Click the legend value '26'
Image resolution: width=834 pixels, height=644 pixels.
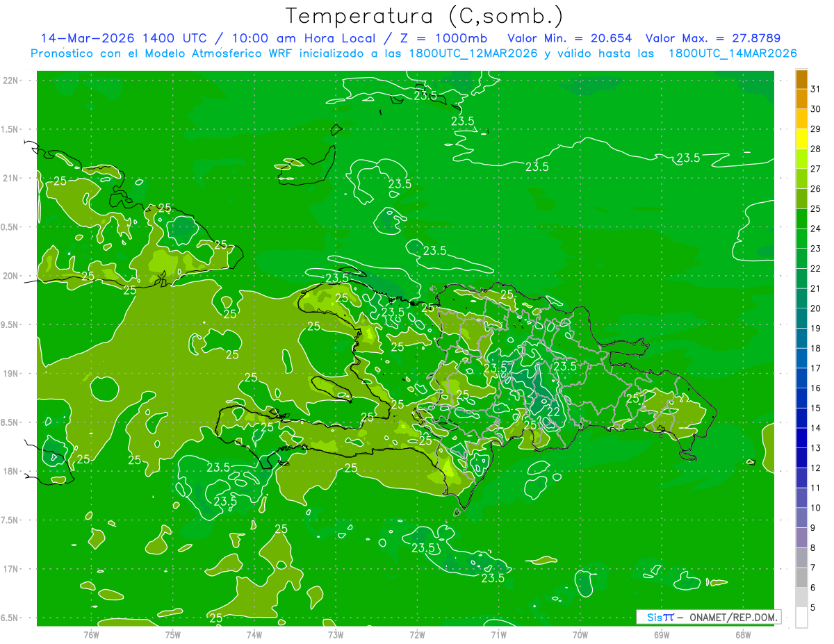coord(816,188)
